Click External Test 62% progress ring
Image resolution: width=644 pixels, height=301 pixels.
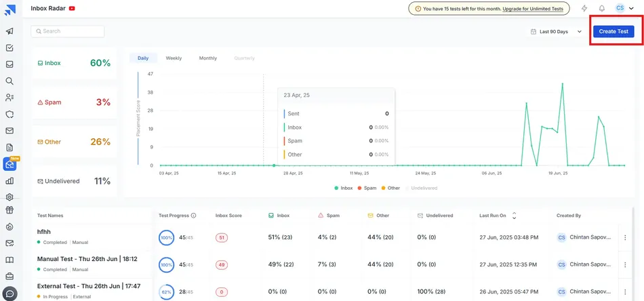click(x=166, y=292)
